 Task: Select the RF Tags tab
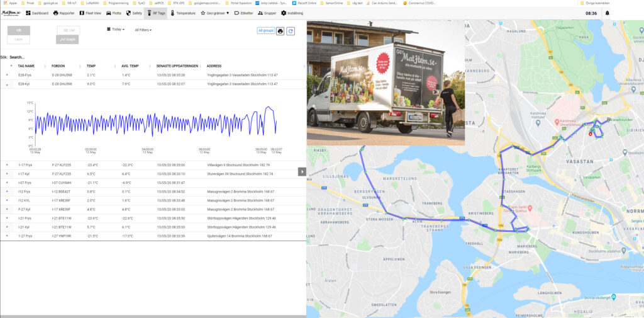click(156, 13)
